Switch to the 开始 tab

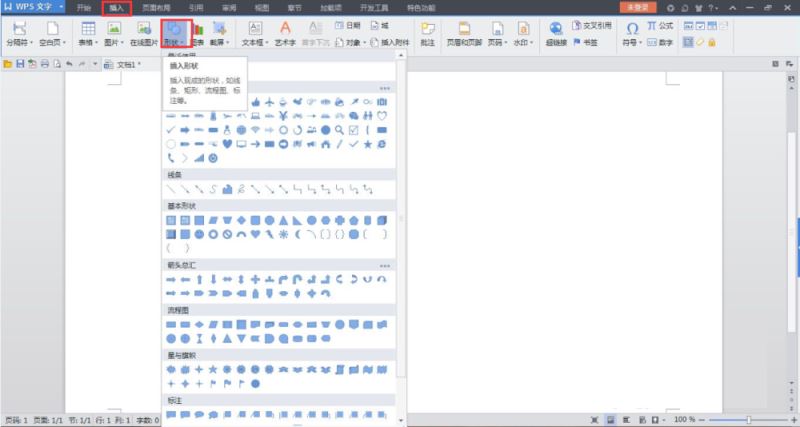click(84, 8)
